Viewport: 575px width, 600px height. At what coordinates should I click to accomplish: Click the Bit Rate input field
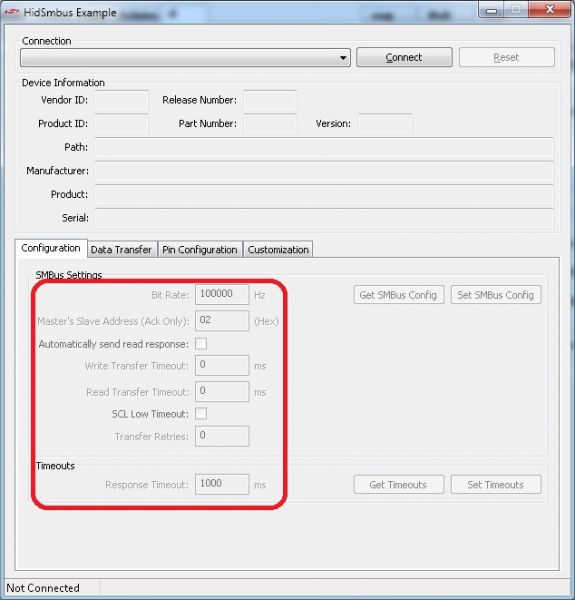tap(222, 294)
